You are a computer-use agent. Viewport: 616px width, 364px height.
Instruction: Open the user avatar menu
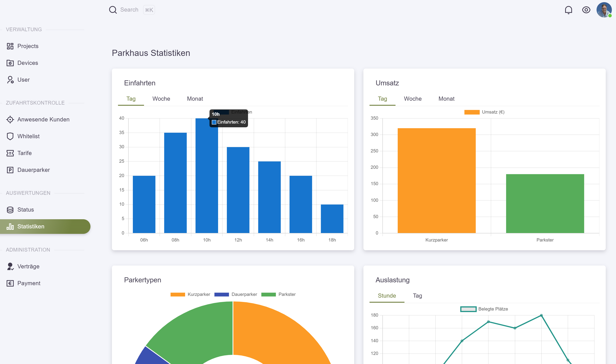[604, 10]
